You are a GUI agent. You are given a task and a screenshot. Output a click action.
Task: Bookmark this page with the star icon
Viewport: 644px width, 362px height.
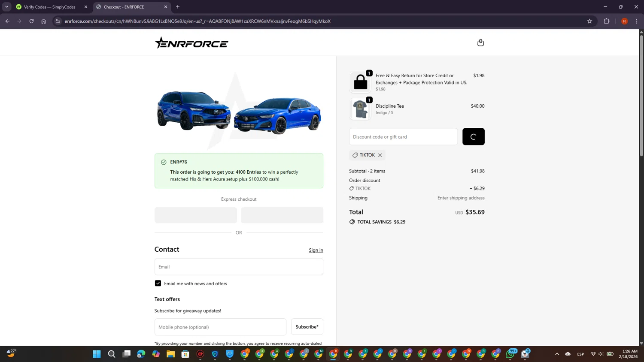coord(589,21)
